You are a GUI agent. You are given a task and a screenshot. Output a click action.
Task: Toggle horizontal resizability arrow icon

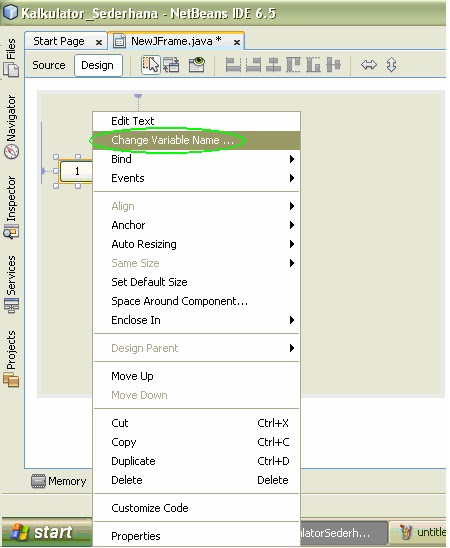tap(369, 65)
